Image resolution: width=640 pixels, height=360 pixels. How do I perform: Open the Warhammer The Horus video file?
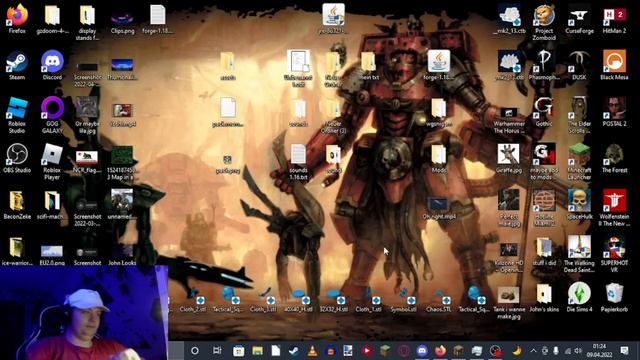509,119
